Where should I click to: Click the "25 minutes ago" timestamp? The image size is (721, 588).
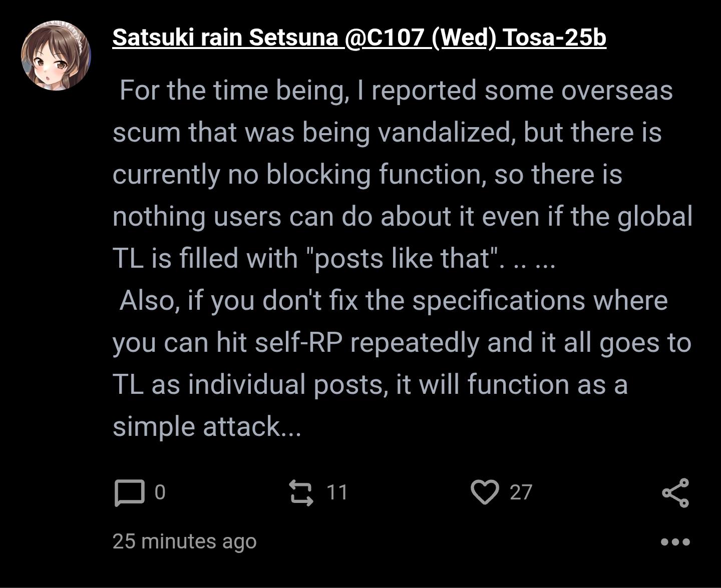click(184, 541)
